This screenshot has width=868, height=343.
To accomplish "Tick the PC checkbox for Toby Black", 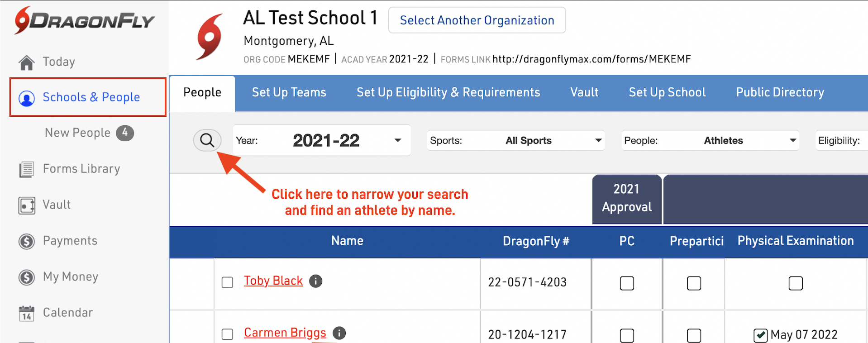I will coord(627,283).
